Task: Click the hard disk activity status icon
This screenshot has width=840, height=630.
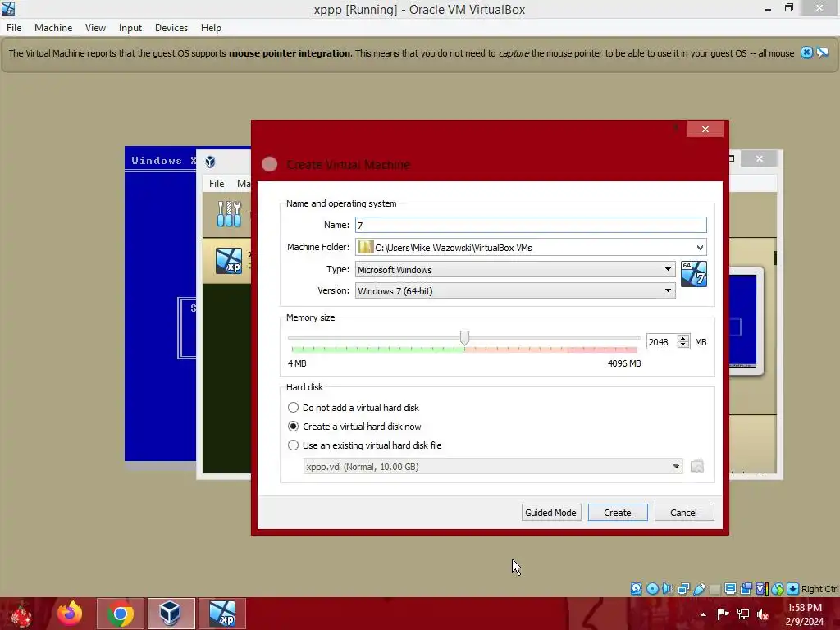Action: [636, 589]
